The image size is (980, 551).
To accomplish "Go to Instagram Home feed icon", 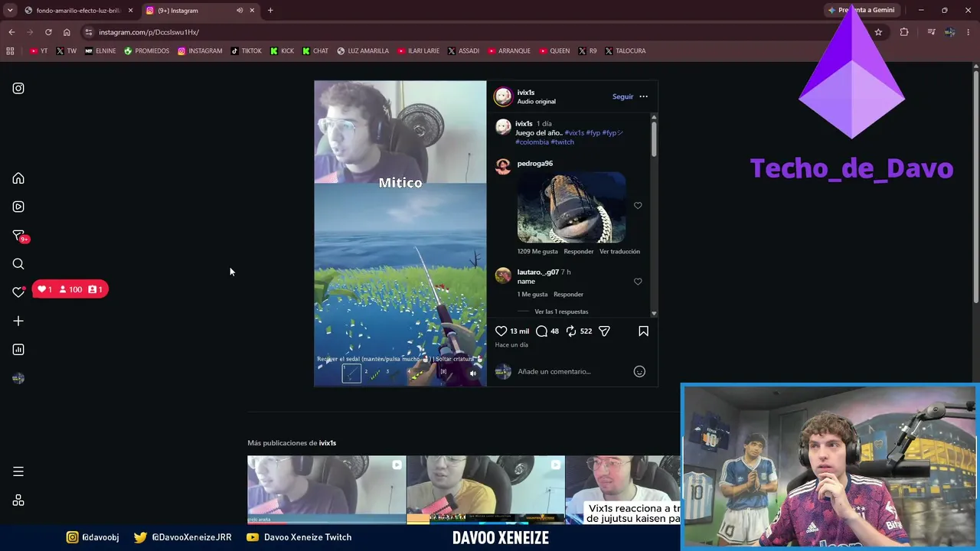I will click(18, 178).
